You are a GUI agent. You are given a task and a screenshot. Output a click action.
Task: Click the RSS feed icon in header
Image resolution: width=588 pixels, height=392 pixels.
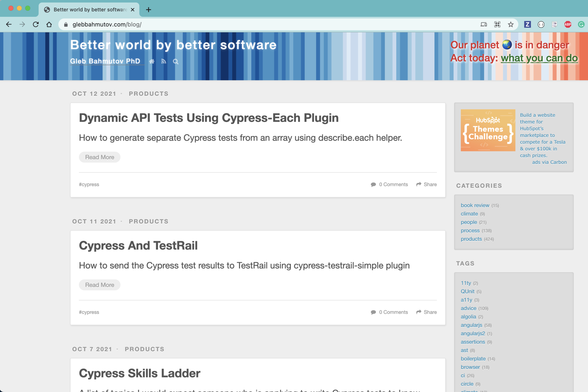coord(164,61)
